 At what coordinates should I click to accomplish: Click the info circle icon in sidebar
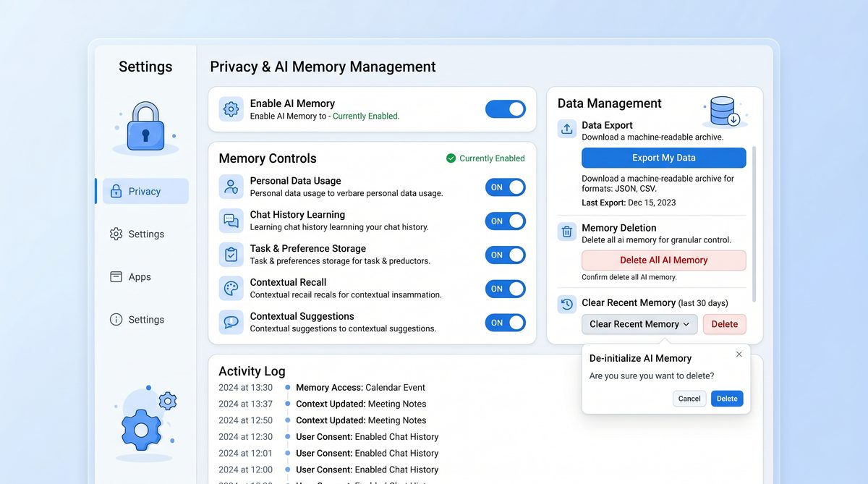pyautogui.click(x=116, y=319)
